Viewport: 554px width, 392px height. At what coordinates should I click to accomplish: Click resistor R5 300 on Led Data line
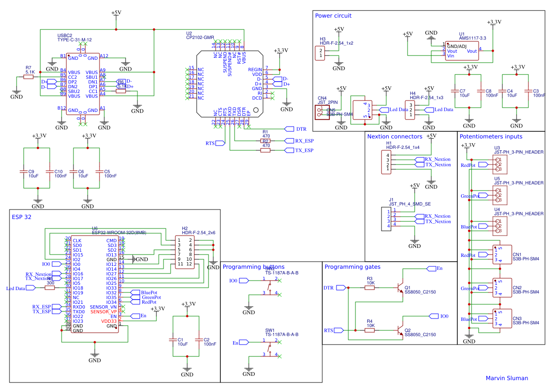point(50,288)
